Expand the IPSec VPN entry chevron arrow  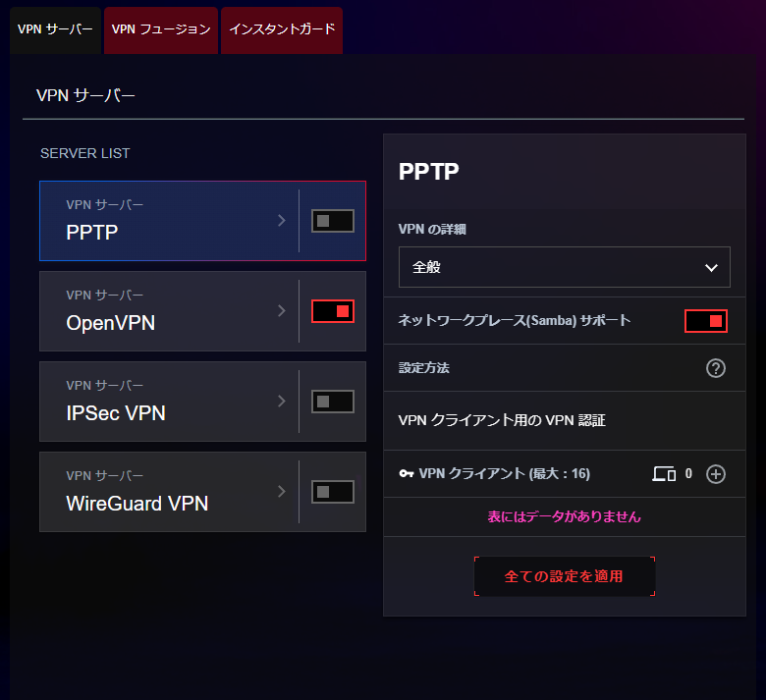tap(282, 402)
